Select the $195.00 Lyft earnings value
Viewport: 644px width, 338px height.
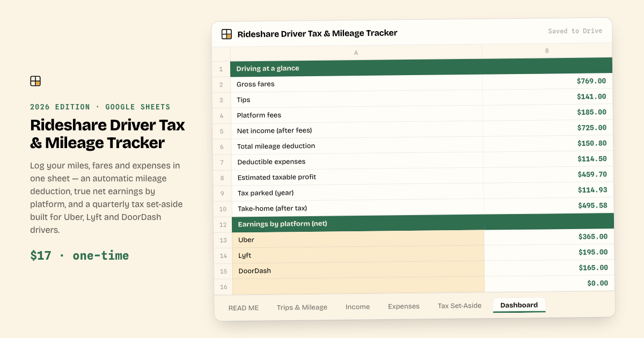tap(593, 252)
